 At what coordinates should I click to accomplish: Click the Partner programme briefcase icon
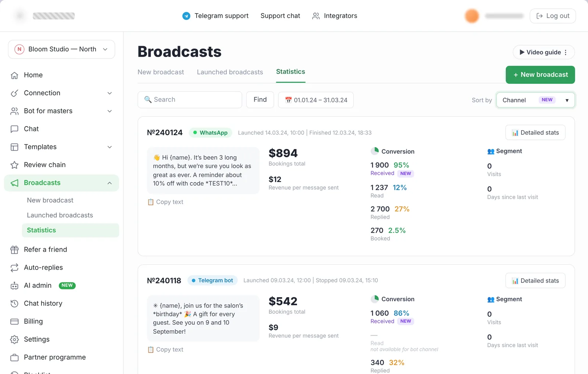tap(14, 357)
